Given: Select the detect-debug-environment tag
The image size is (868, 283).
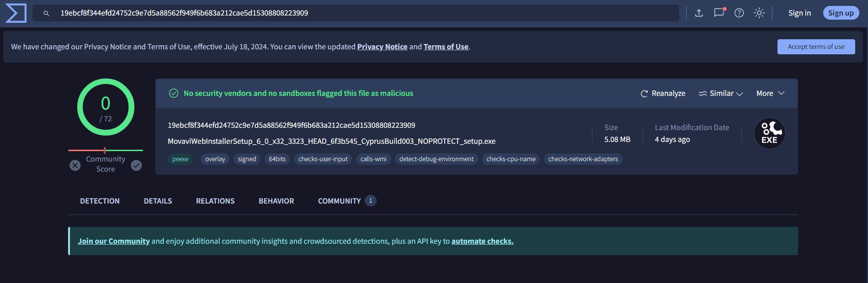Looking at the screenshot, I should click(437, 159).
